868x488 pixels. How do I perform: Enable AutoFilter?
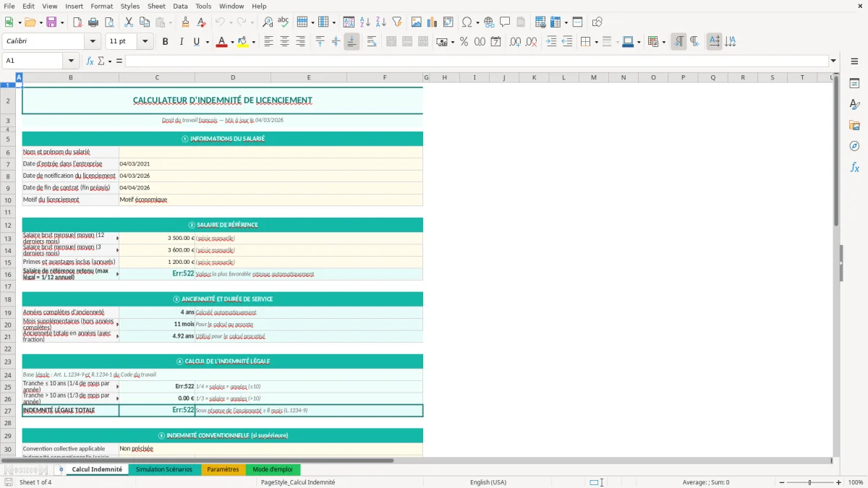pyautogui.click(x=397, y=22)
